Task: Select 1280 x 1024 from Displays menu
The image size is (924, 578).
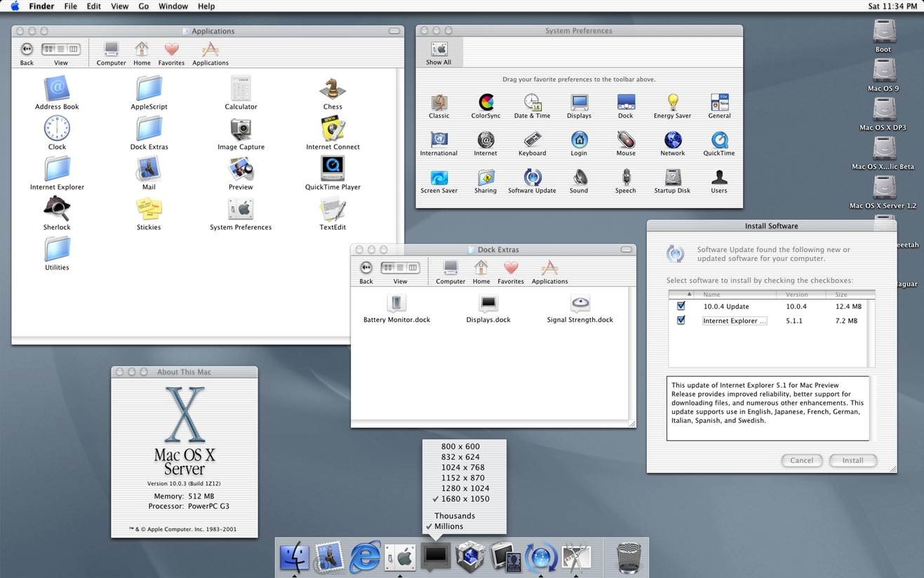Action: (x=465, y=488)
